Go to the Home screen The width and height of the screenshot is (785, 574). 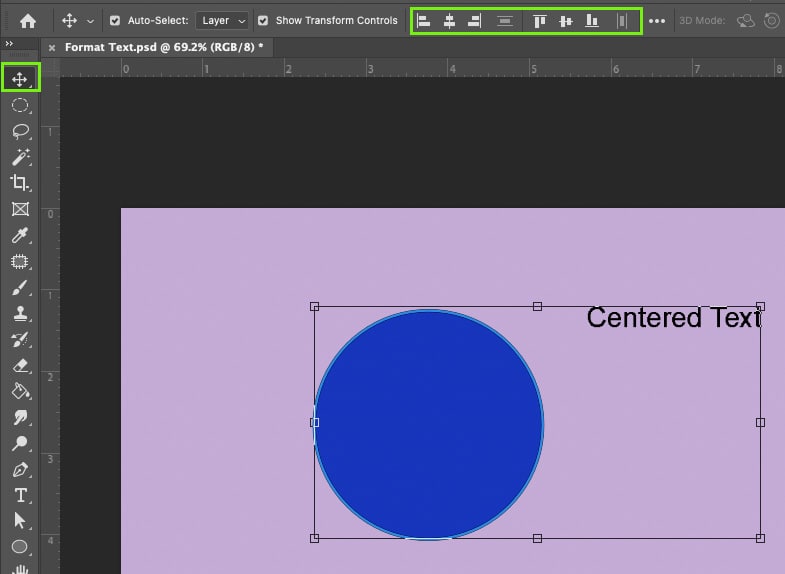[28, 20]
